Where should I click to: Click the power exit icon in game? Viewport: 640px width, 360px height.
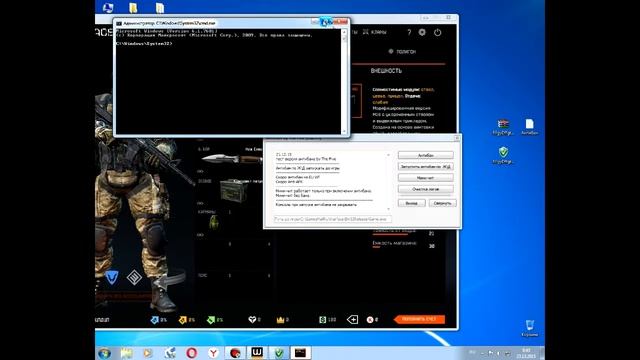(x=438, y=32)
